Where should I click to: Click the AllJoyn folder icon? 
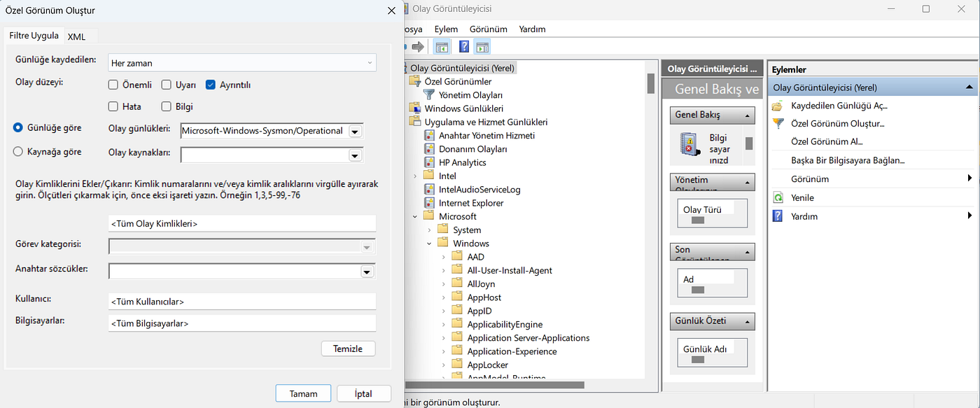pos(457,283)
